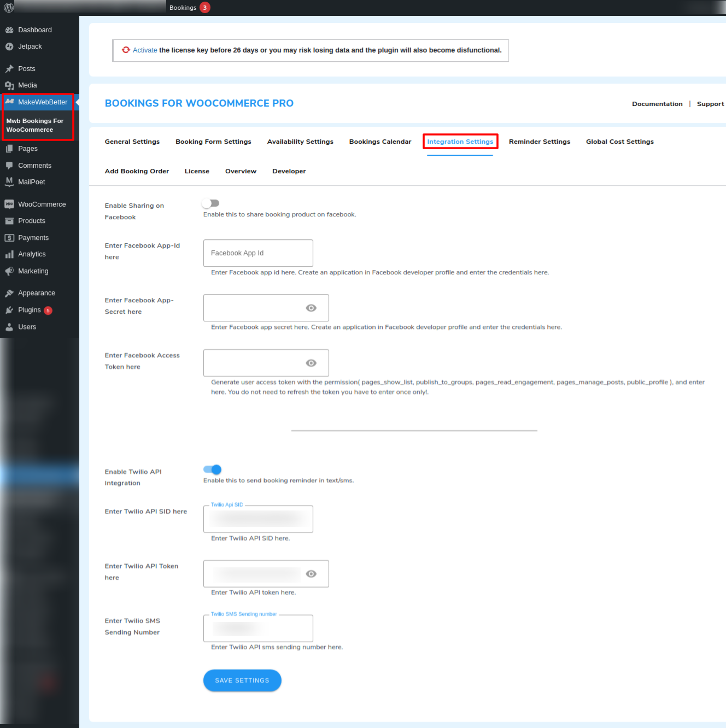Click the Media sidebar icon

(9, 85)
